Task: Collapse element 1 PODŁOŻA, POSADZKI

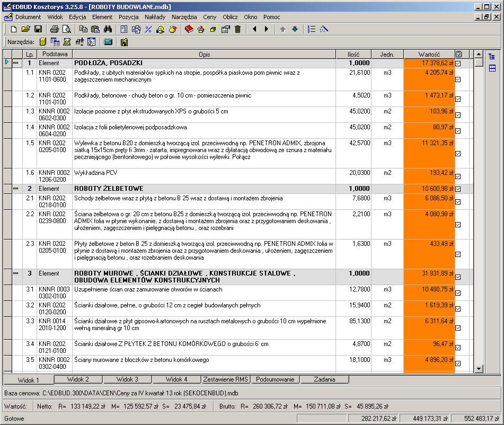Action: (x=16, y=63)
